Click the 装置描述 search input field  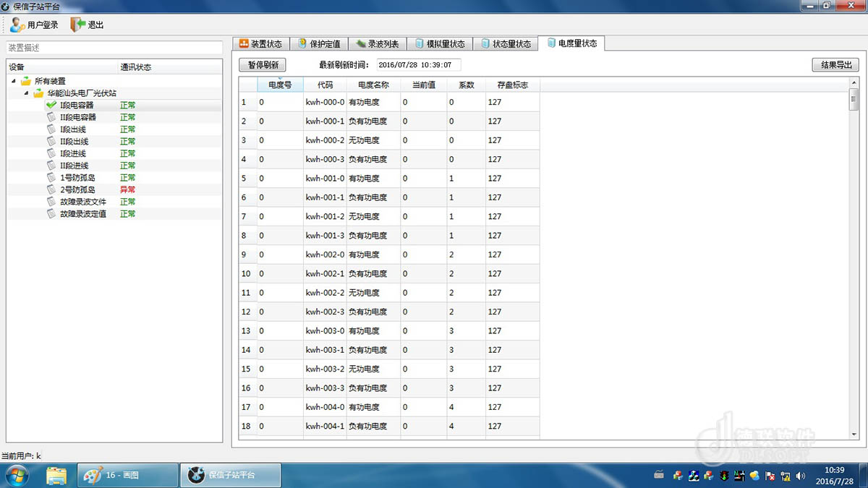[114, 48]
